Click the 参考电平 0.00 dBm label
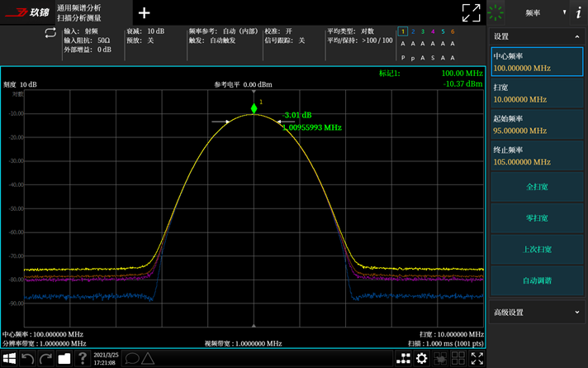Image resolution: width=588 pixels, height=368 pixels. (243, 84)
